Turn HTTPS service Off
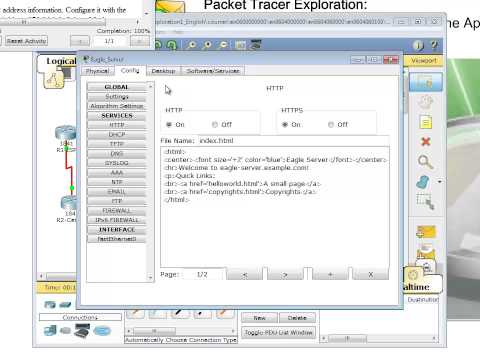 (x=331, y=125)
